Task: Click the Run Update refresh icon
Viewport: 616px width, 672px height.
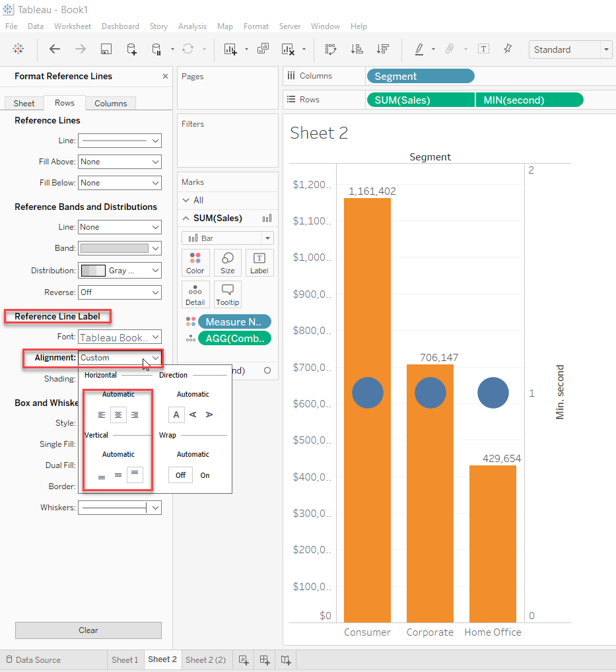Action: click(188, 49)
